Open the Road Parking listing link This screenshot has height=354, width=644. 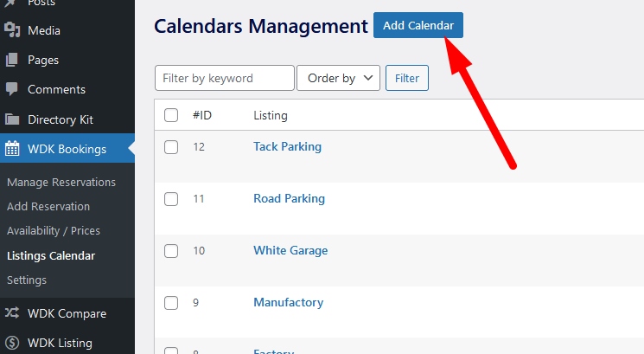tap(289, 198)
